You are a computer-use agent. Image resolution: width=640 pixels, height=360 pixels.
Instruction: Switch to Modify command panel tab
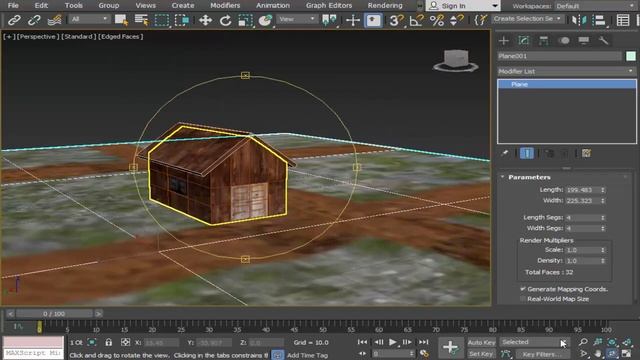[x=524, y=40]
